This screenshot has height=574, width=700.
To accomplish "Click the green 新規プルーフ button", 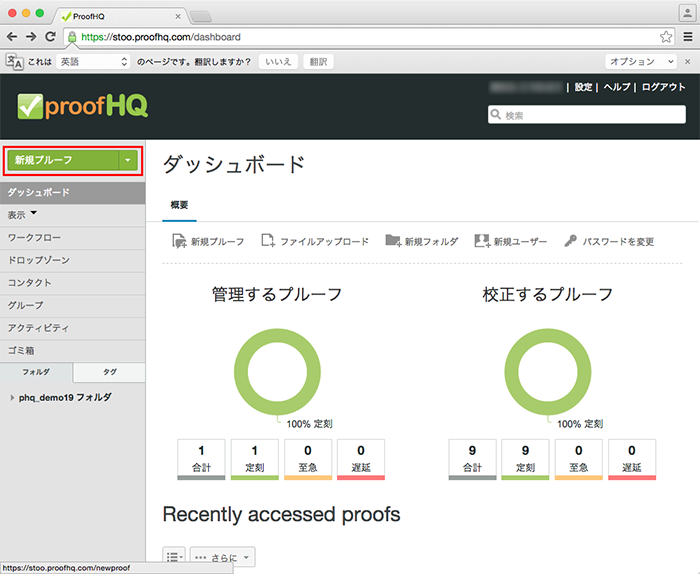I will tap(63, 160).
